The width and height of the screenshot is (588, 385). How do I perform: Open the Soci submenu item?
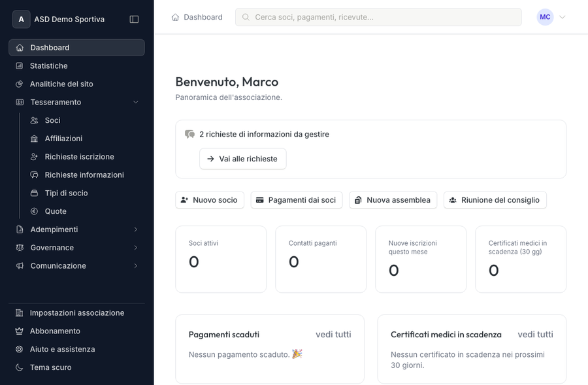(84, 120)
